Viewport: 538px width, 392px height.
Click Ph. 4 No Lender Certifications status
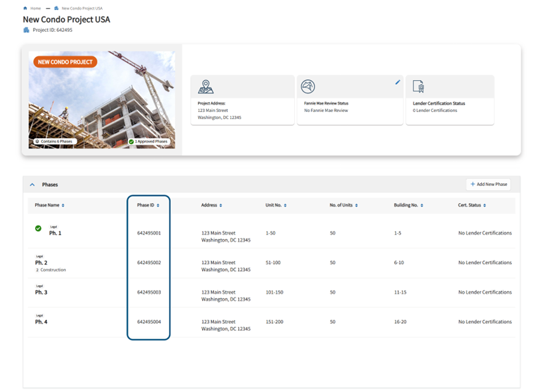485,322
